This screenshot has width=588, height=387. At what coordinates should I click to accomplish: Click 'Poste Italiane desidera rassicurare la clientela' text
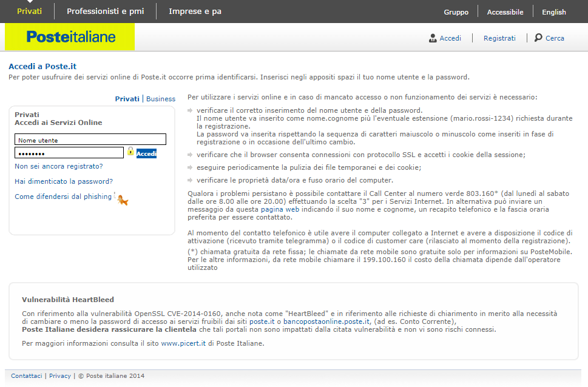pos(109,329)
